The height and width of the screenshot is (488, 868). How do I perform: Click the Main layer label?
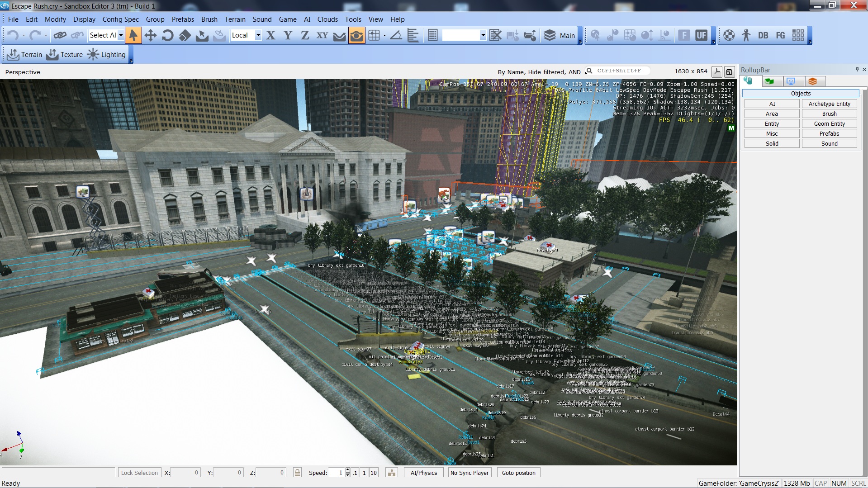pyautogui.click(x=567, y=36)
